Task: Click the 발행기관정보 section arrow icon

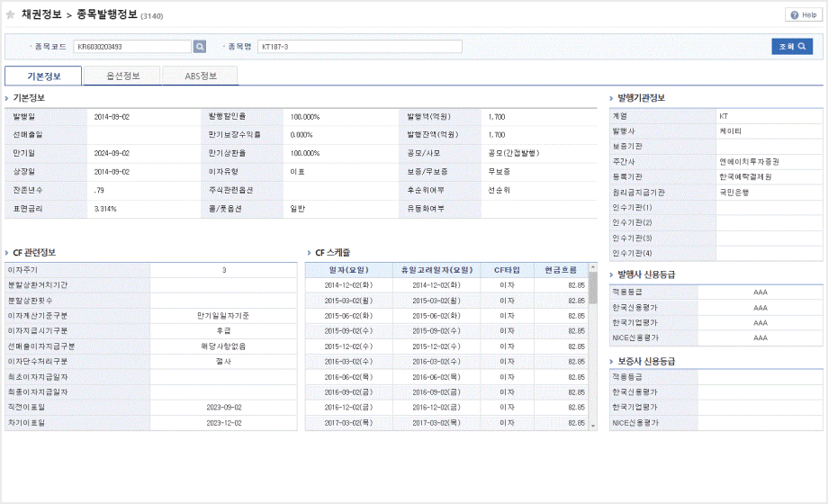Action: (x=611, y=98)
